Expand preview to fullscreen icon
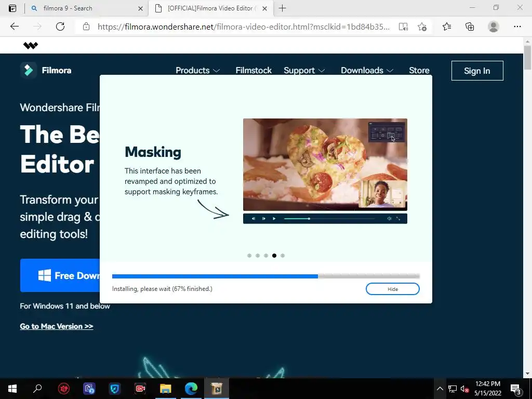532x399 pixels. pos(398,219)
